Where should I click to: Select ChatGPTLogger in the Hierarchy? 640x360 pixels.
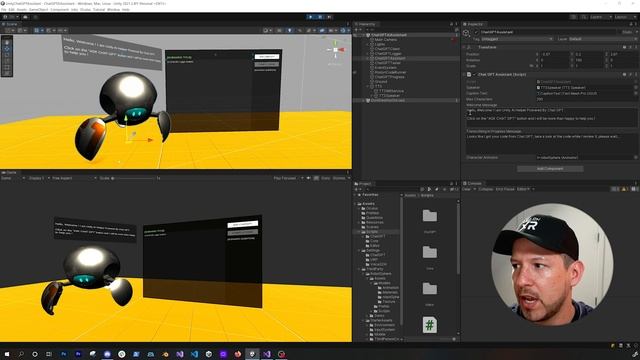[388, 53]
